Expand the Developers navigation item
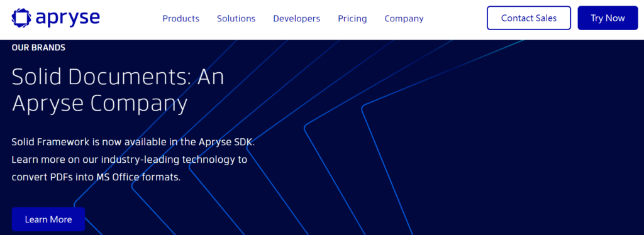644x235 pixels. 297,18
